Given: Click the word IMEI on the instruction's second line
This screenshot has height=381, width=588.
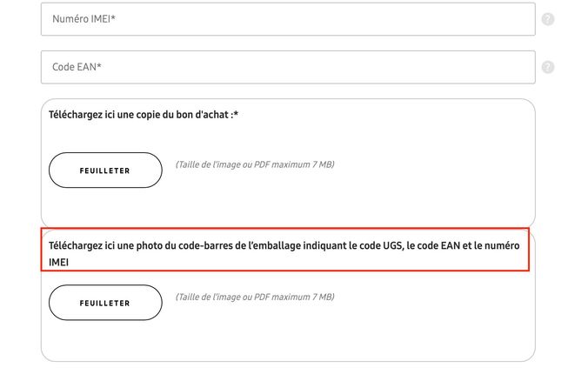Looking at the screenshot, I should [58, 262].
